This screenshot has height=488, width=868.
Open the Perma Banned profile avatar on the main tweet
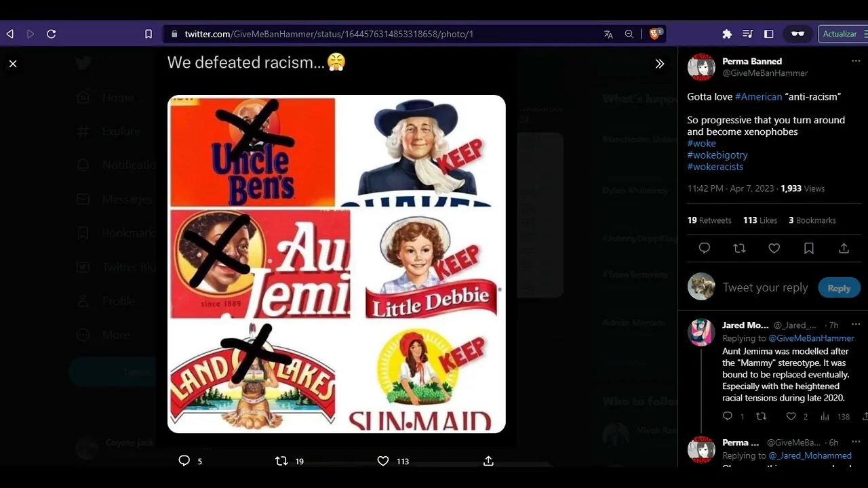(x=701, y=67)
